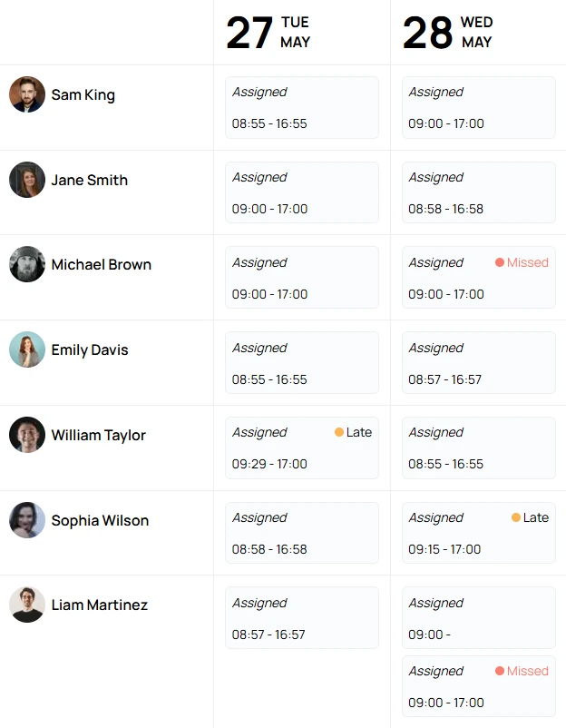Open Jane Smith's Wednesday 08:58 - 16:58 shift
Image resolution: width=566 pixels, height=728 pixels.
(x=479, y=192)
